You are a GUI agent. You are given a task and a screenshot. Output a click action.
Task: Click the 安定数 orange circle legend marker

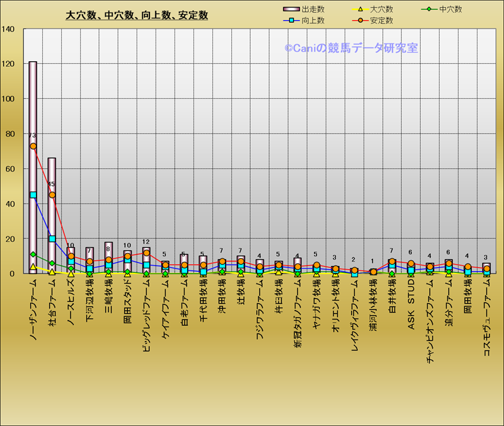tap(360, 21)
